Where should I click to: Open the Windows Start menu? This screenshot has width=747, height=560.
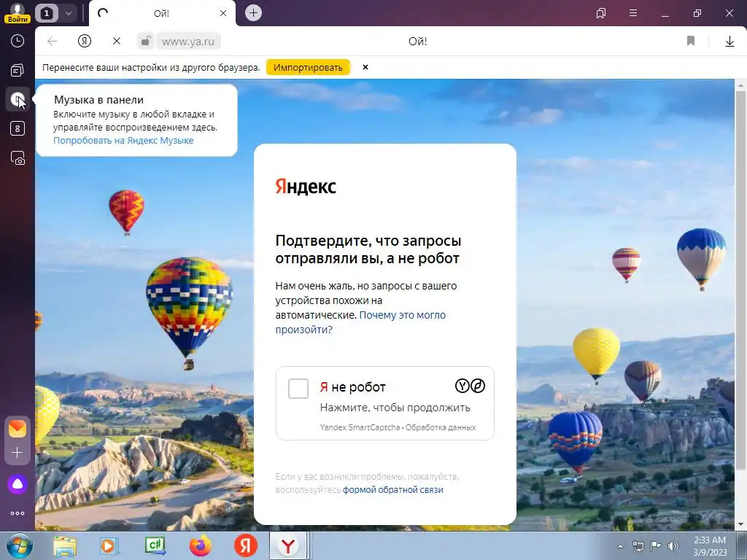[x=19, y=546]
